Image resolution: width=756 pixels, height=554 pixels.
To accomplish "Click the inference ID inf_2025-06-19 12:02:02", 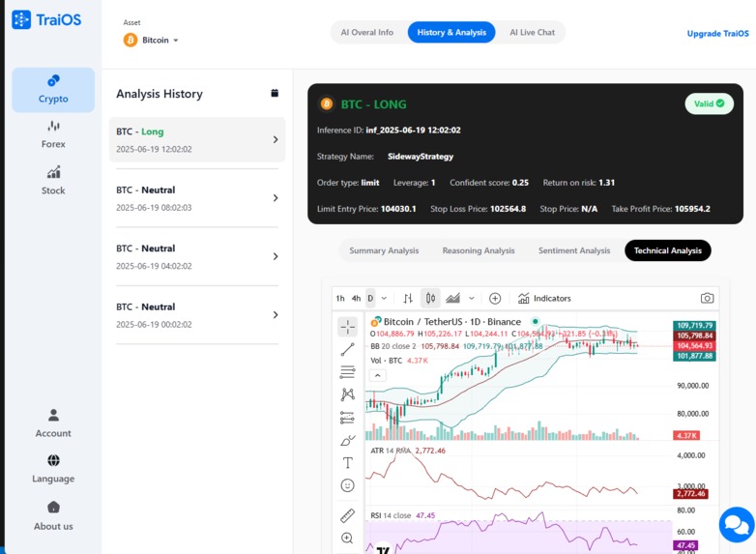I will pos(413,131).
